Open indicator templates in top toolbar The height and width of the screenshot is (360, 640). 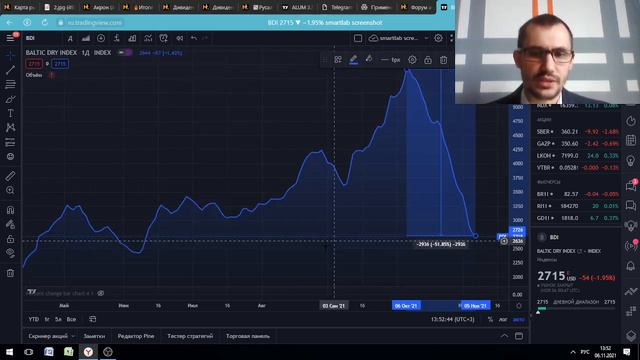(x=148, y=38)
